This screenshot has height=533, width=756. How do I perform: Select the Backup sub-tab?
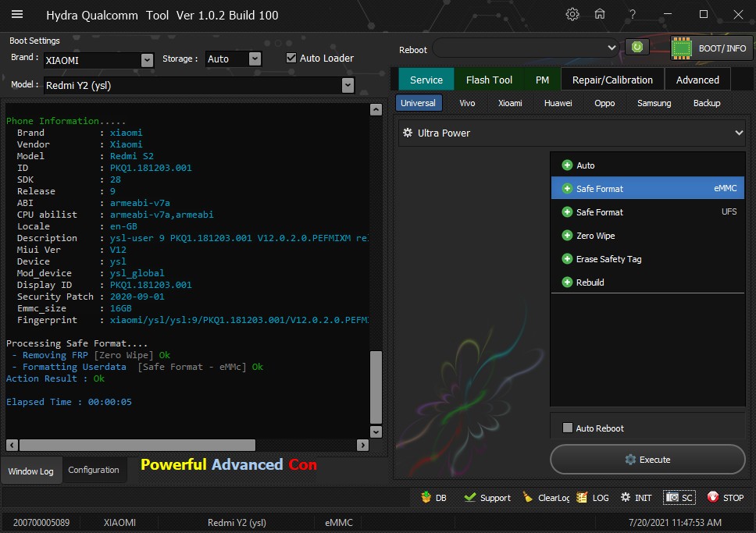(x=707, y=103)
